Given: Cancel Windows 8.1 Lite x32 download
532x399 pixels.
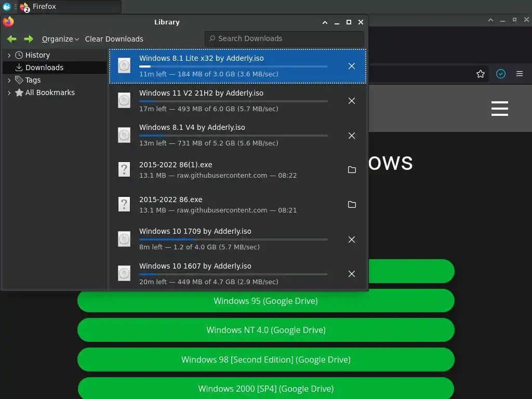Looking at the screenshot, I should [x=352, y=66].
